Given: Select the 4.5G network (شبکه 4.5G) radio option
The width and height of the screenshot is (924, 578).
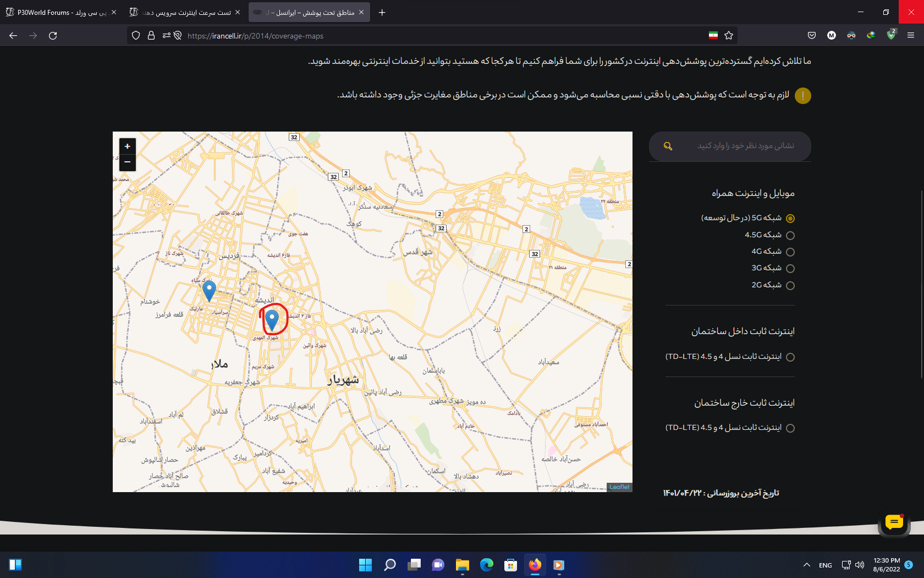Looking at the screenshot, I should (790, 236).
